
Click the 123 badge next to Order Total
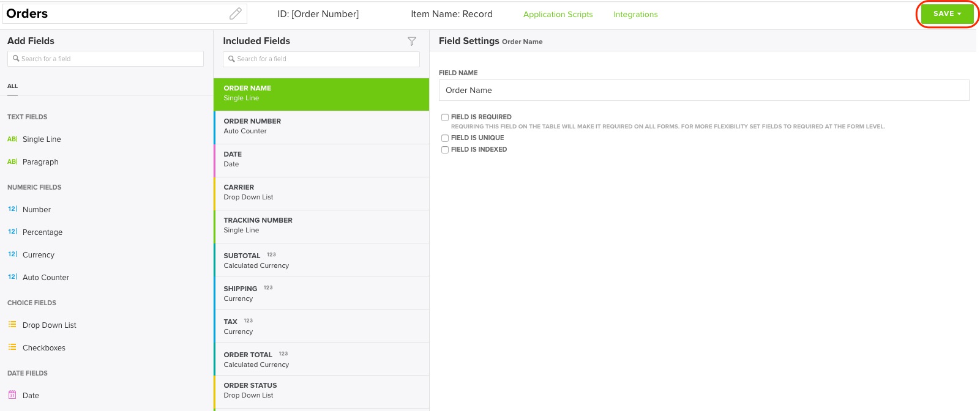pyautogui.click(x=283, y=354)
